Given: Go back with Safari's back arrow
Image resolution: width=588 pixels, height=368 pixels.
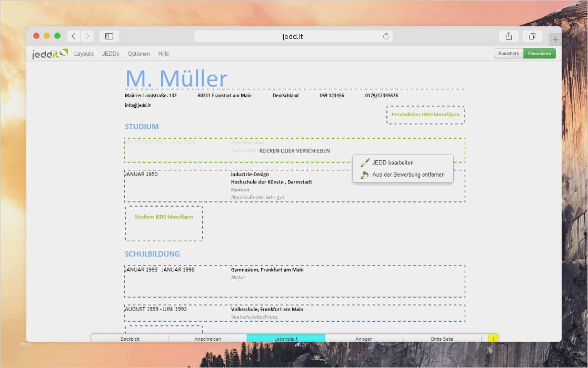Looking at the screenshot, I should (74, 36).
